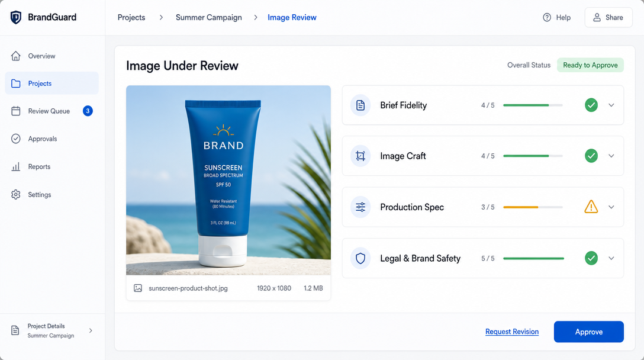Click the Request Revision link
Viewport: 644px width, 360px height.
pyautogui.click(x=512, y=332)
